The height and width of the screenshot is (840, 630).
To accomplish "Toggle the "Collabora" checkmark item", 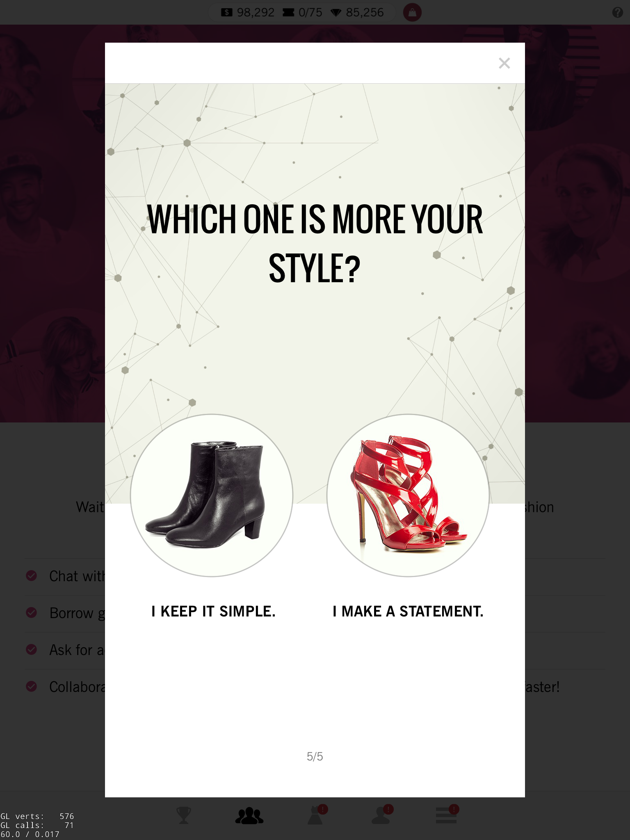I will coord(32,686).
